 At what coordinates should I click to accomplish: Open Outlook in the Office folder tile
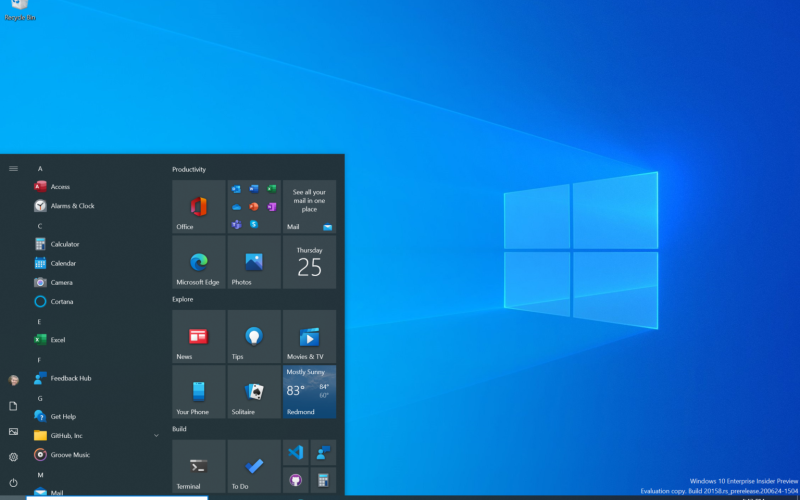(x=236, y=189)
